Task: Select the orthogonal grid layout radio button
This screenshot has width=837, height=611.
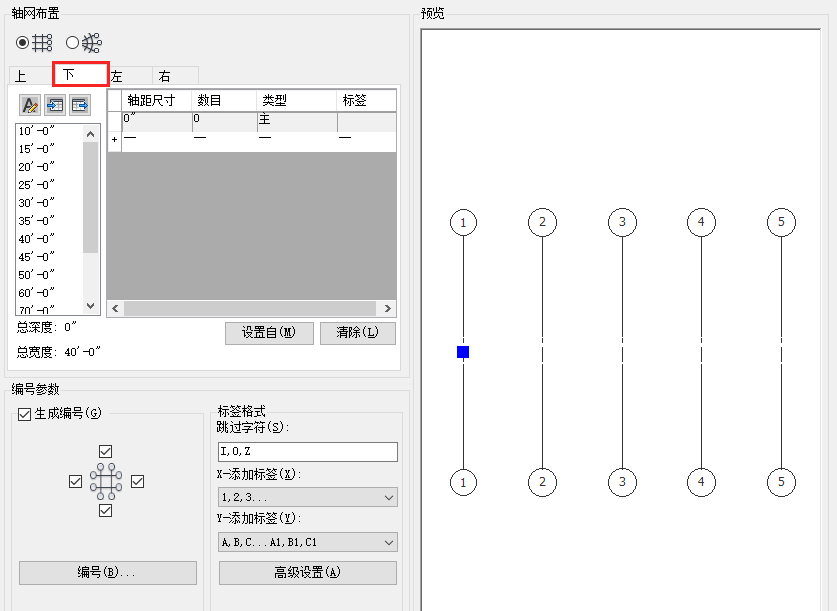Action: [x=22, y=42]
